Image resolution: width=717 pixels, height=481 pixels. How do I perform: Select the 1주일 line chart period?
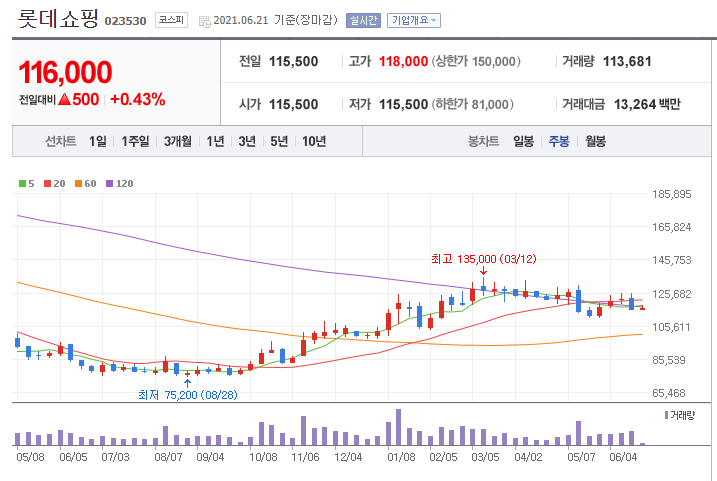(x=135, y=141)
